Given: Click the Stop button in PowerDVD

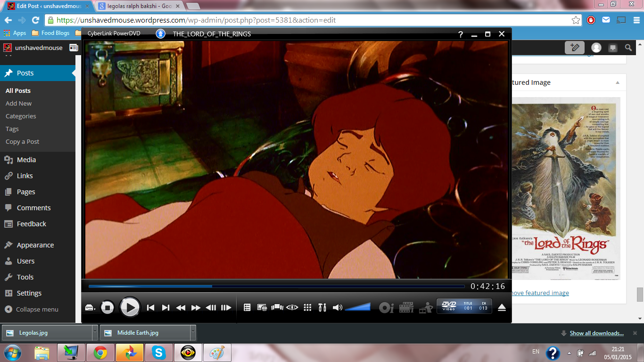Looking at the screenshot, I should click(x=107, y=308).
